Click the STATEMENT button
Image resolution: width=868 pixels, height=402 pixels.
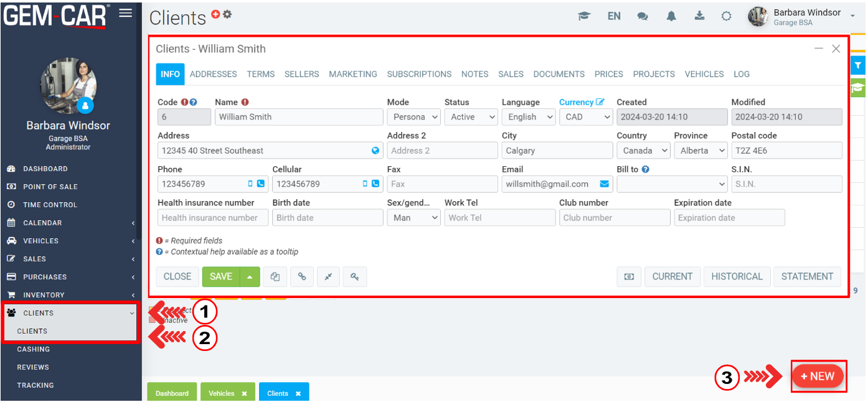tap(807, 277)
